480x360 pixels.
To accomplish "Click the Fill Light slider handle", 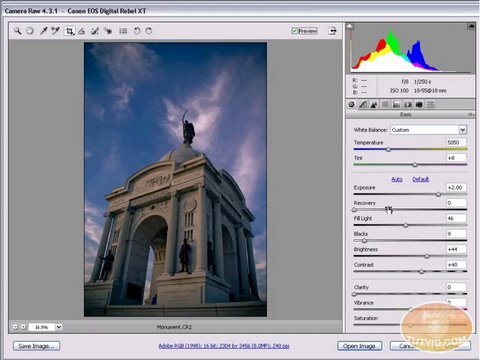I will click(x=406, y=226).
